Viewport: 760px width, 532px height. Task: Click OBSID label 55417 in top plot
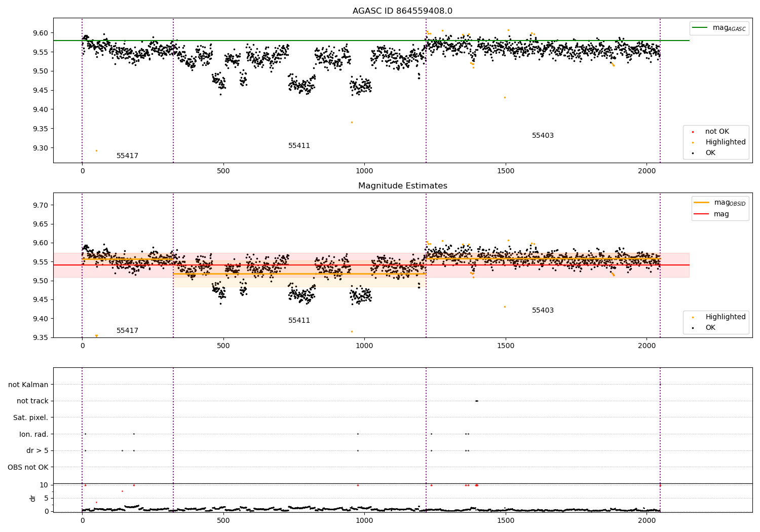click(x=127, y=156)
